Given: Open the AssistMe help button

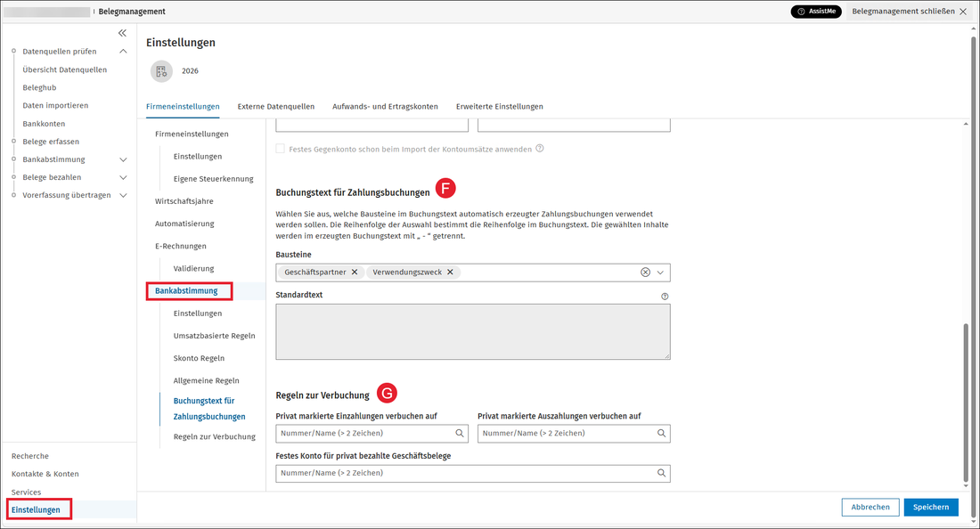Looking at the screenshot, I should tap(815, 12).
